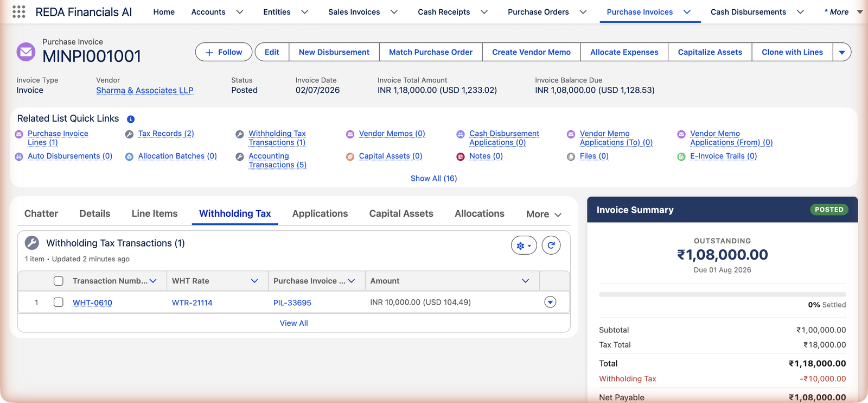
Task: Click the Capitalize Assets button
Action: tap(710, 52)
